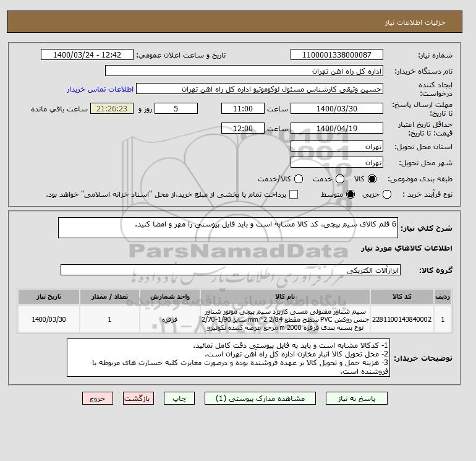Click the تعداد / مقدار column header
Image resolution: width=476 pixels, height=461 pixels.
tap(109, 296)
